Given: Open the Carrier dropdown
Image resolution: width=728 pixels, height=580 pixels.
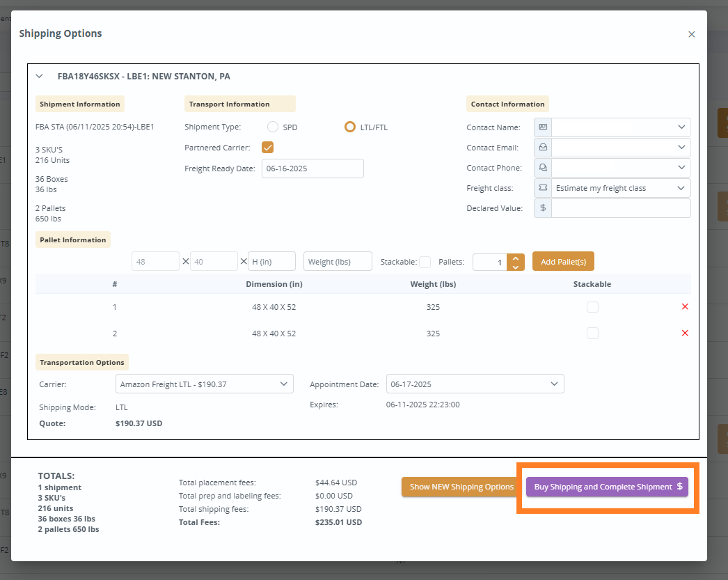Looking at the screenshot, I should pyautogui.click(x=204, y=384).
